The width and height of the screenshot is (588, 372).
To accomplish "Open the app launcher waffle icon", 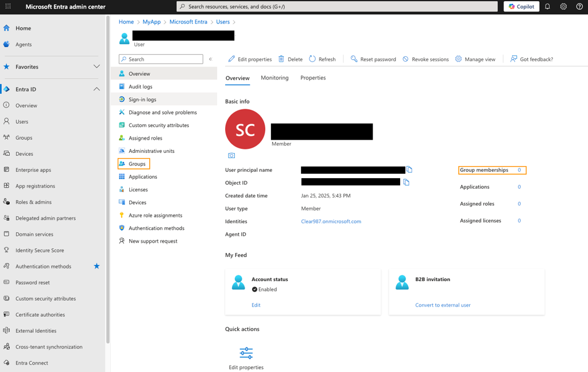I will click(x=8, y=6).
